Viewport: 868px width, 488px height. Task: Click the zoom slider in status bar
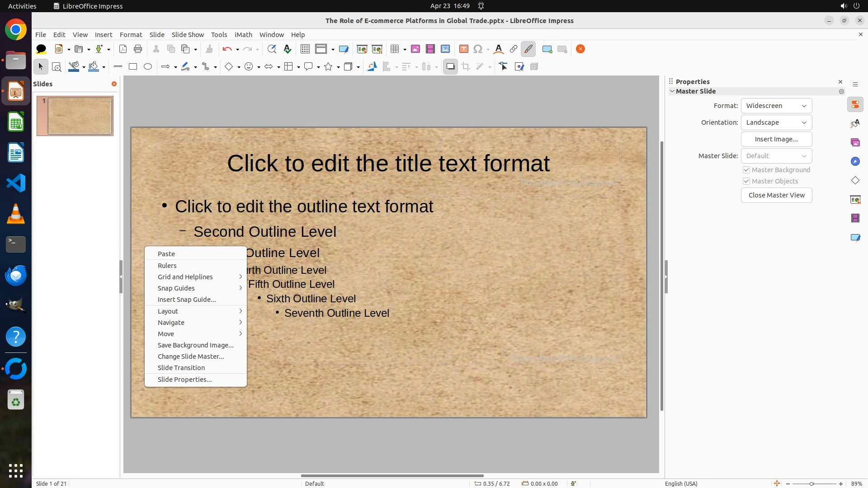(x=811, y=483)
